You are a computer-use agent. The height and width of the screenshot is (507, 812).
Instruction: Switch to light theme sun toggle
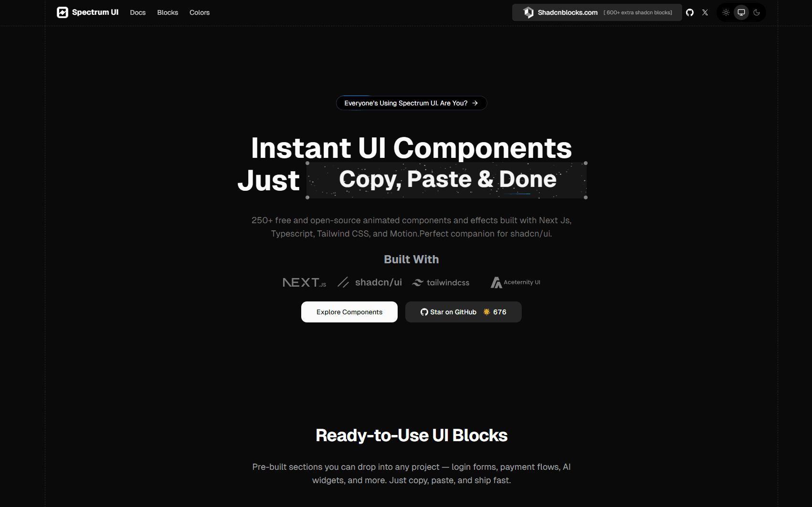(726, 12)
